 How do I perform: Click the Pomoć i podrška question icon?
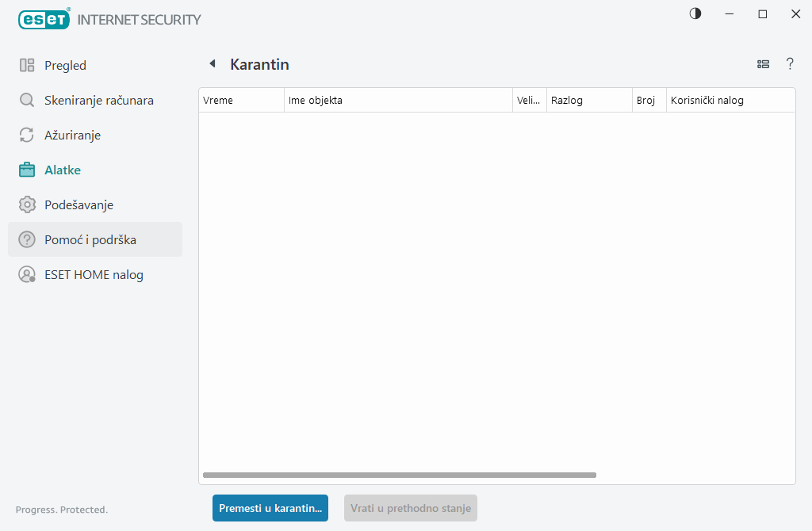coord(27,240)
